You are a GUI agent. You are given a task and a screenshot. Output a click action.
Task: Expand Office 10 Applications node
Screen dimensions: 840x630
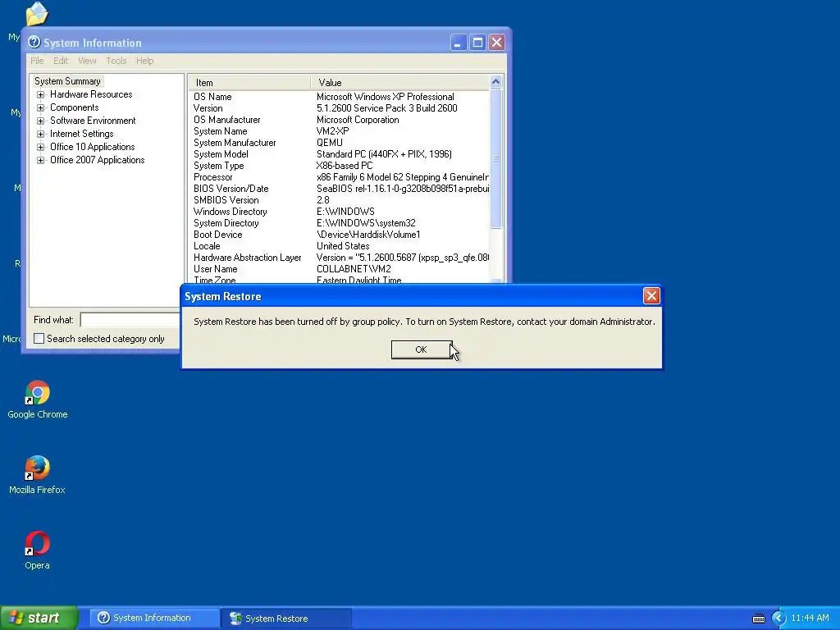tap(40, 148)
